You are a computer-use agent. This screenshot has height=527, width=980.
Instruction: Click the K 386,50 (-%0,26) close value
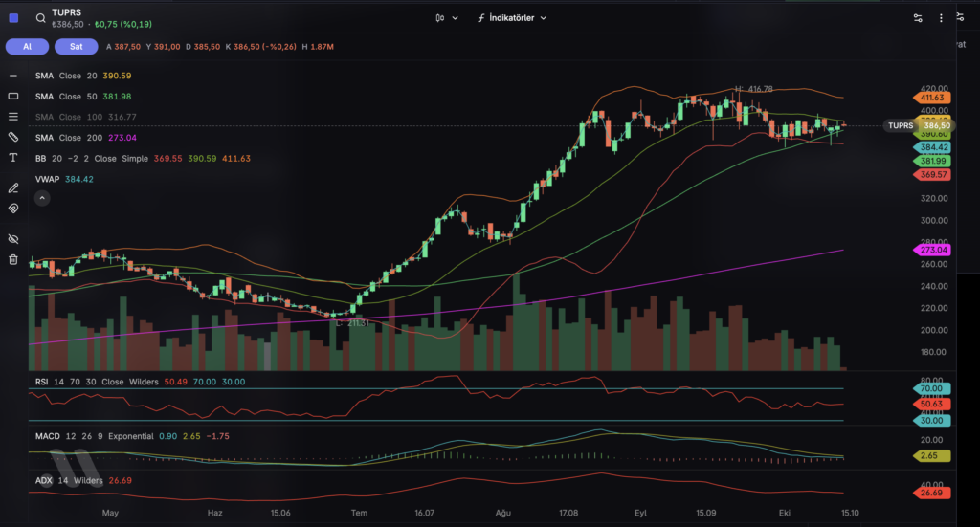click(261, 47)
